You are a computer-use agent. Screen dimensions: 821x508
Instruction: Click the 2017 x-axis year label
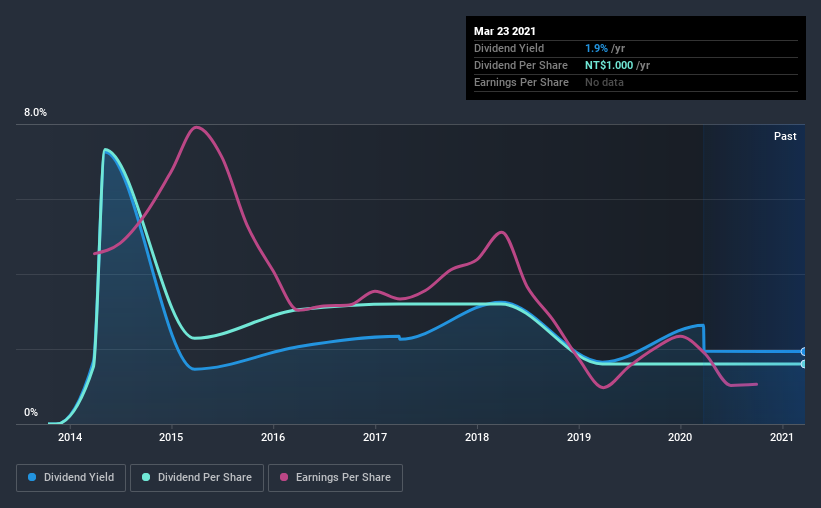pos(375,437)
